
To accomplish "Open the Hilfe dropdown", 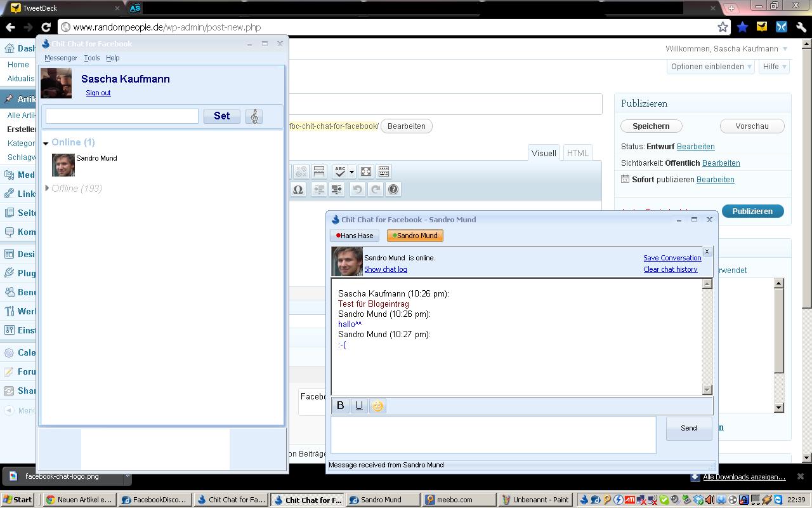I will (x=774, y=67).
